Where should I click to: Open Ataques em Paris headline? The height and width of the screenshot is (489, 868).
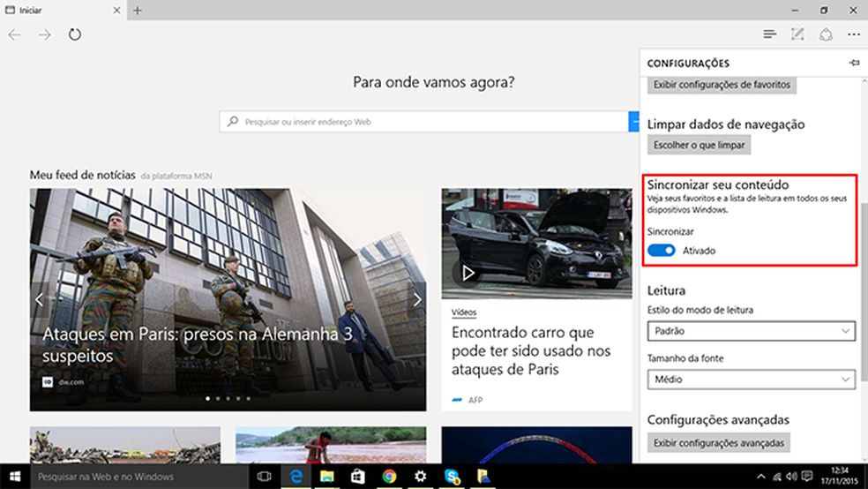point(198,344)
